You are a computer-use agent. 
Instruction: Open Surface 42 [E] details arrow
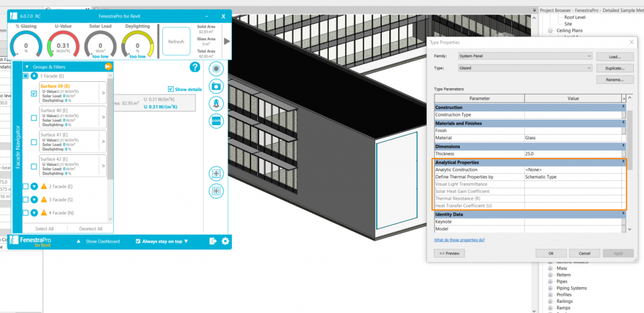click(103, 166)
